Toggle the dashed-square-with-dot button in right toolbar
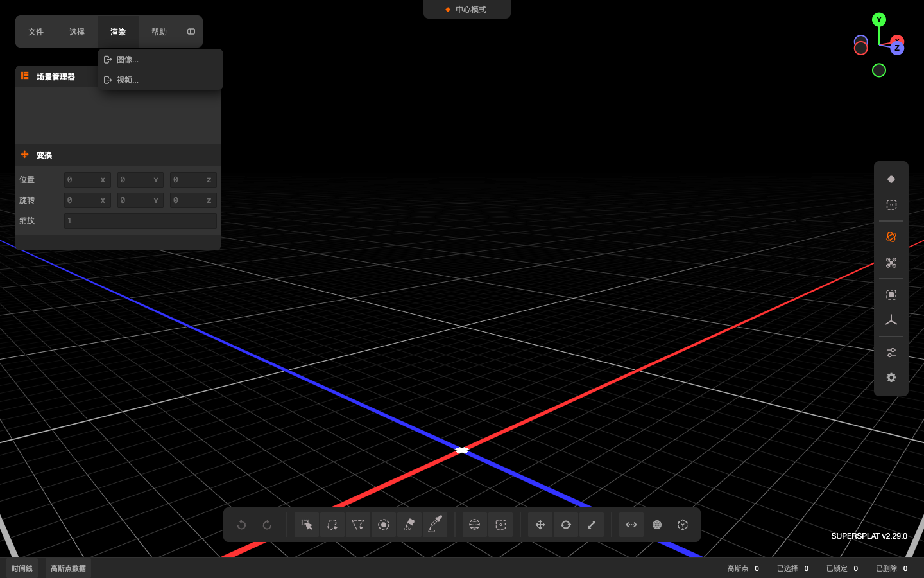The height and width of the screenshot is (578, 924). 891,205
